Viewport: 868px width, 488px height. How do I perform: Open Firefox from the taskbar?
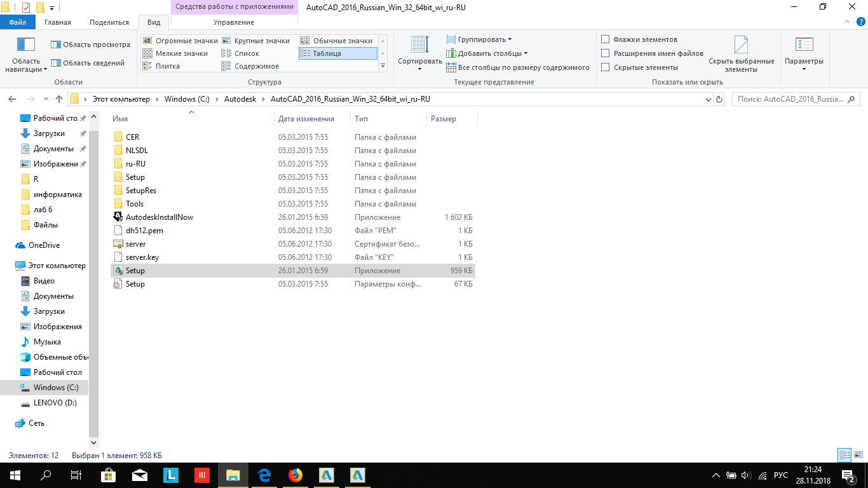[295, 475]
